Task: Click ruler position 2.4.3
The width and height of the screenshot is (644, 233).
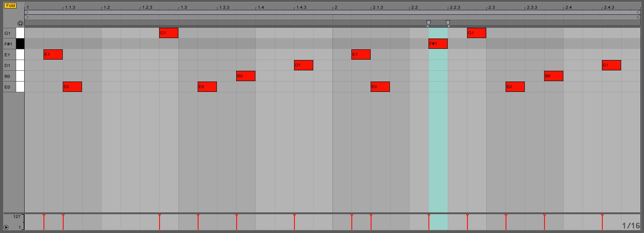Action: click(609, 8)
